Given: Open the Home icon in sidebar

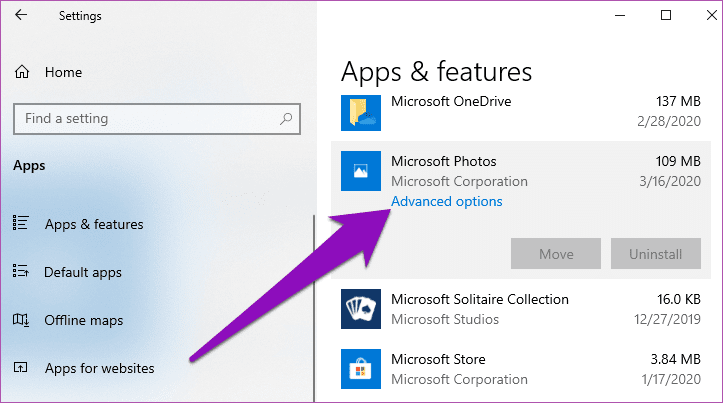Looking at the screenshot, I should point(22,72).
